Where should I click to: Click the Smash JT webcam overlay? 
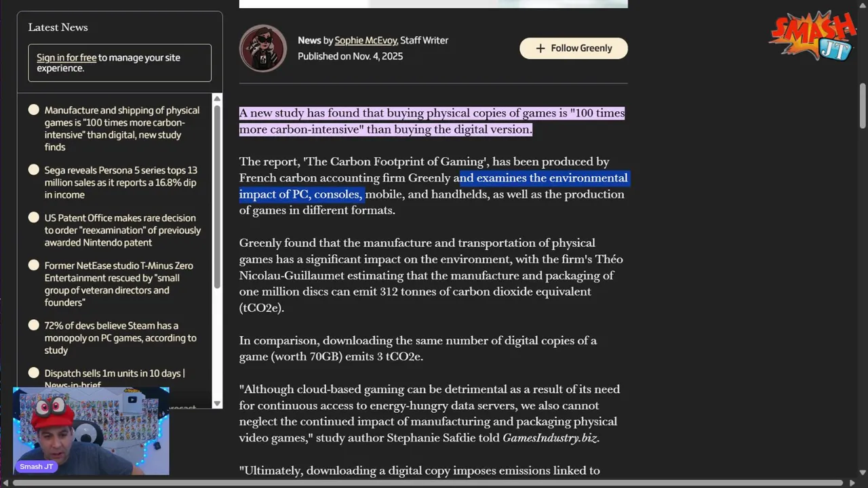click(x=91, y=431)
